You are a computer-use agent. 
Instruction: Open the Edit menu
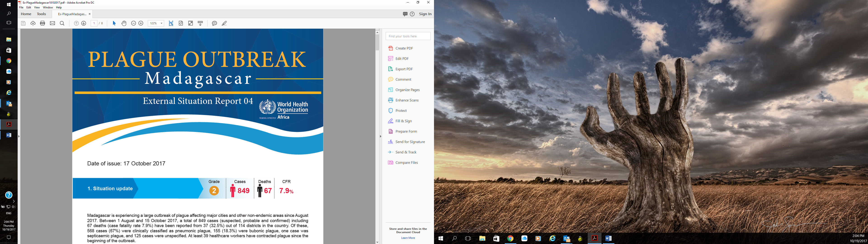[29, 7]
